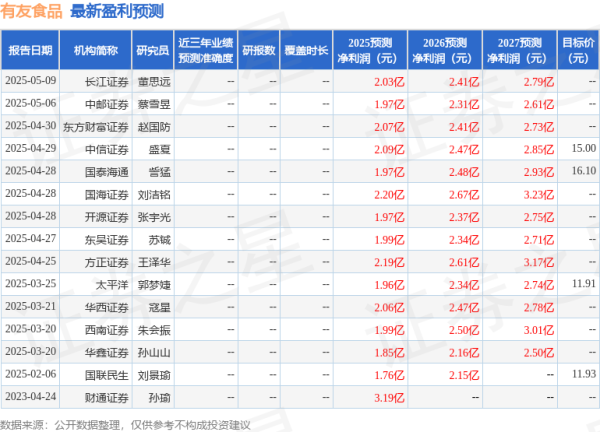Click the 机构简称 column header
600x432 pixels.
[96, 50]
